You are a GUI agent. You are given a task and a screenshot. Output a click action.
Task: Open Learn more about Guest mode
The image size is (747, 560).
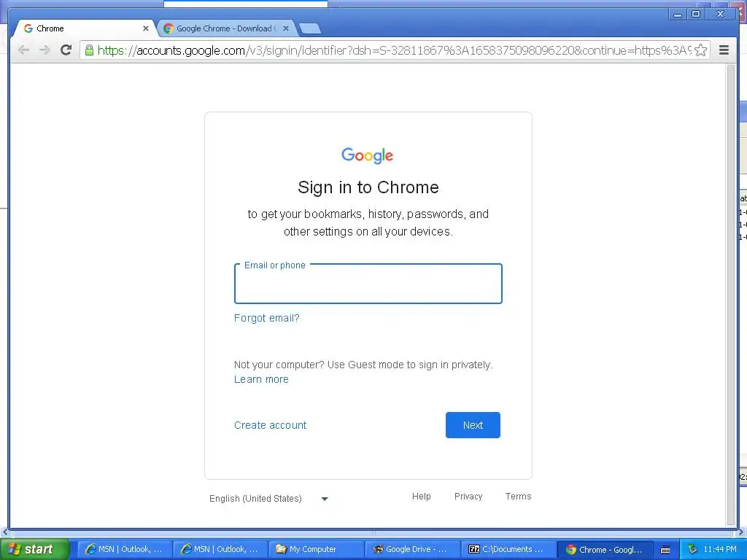pos(262,379)
